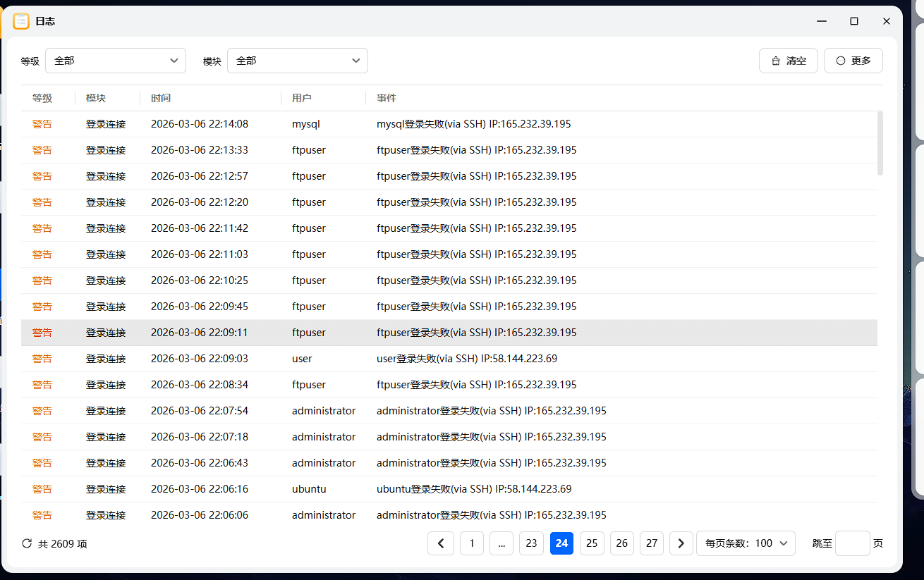Image resolution: width=924 pixels, height=580 pixels.
Task: Jump back to page 1
Action: pyautogui.click(x=471, y=543)
